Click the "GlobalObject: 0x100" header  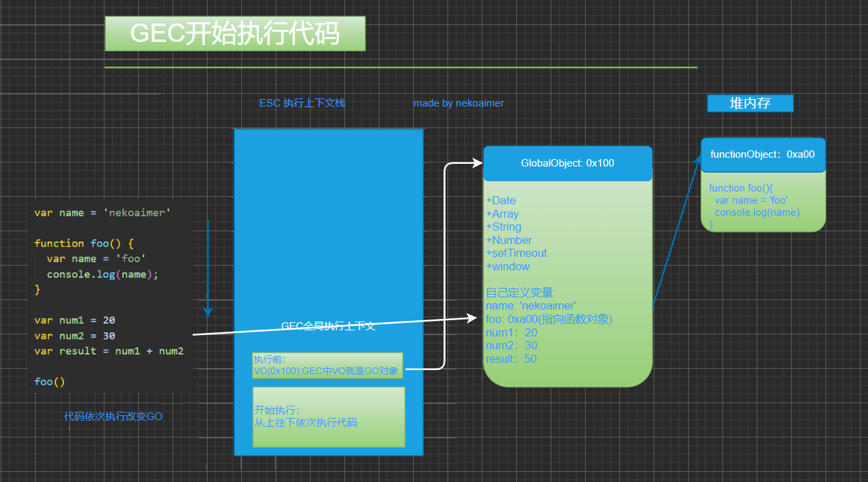[x=567, y=163]
